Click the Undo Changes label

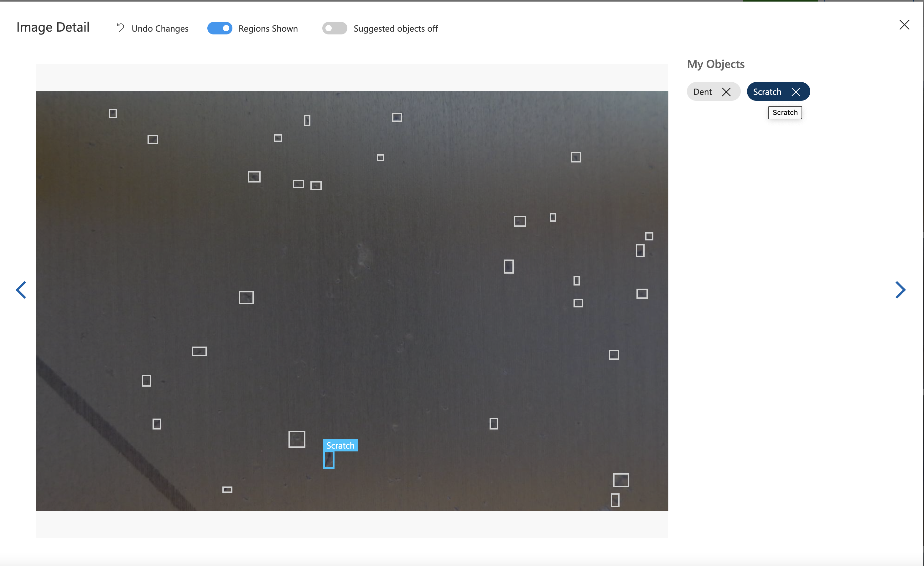click(160, 28)
